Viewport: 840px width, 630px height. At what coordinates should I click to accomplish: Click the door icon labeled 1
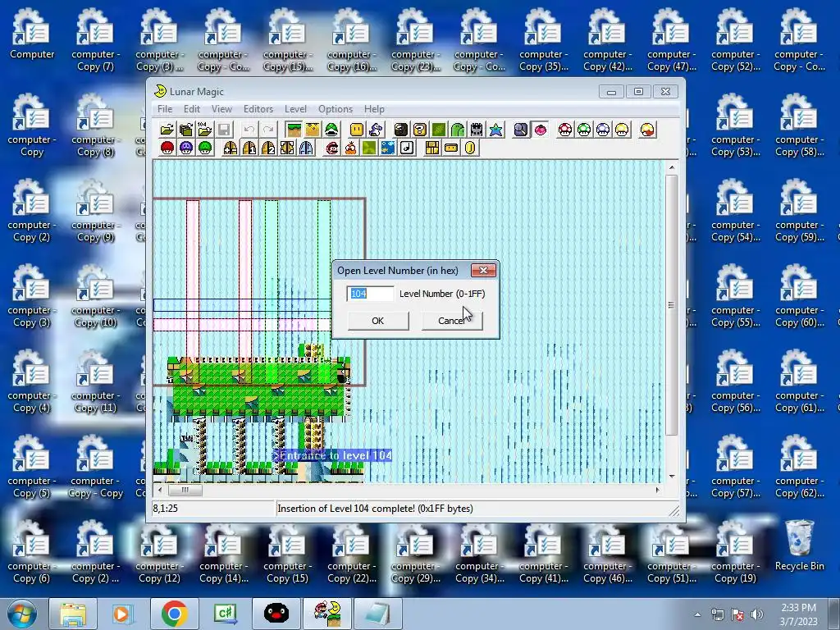(x=249, y=148)
